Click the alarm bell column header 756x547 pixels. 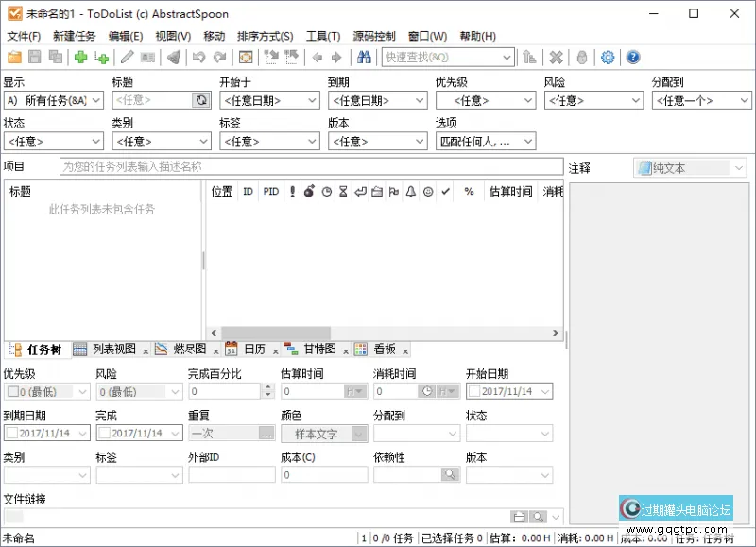[x=410, y=191]
